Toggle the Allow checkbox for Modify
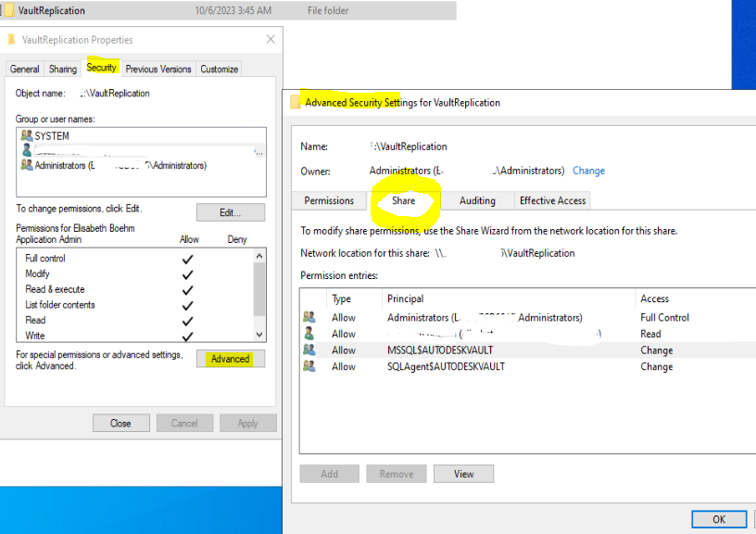Viewport: 756px width, 534px height. pyautogui.click(x=188, y=273)
